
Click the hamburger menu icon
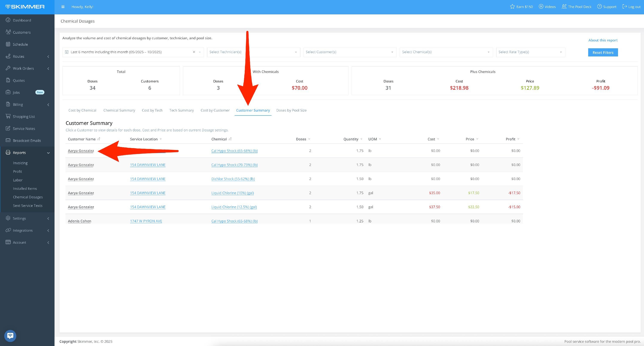(x=63, y=7)
